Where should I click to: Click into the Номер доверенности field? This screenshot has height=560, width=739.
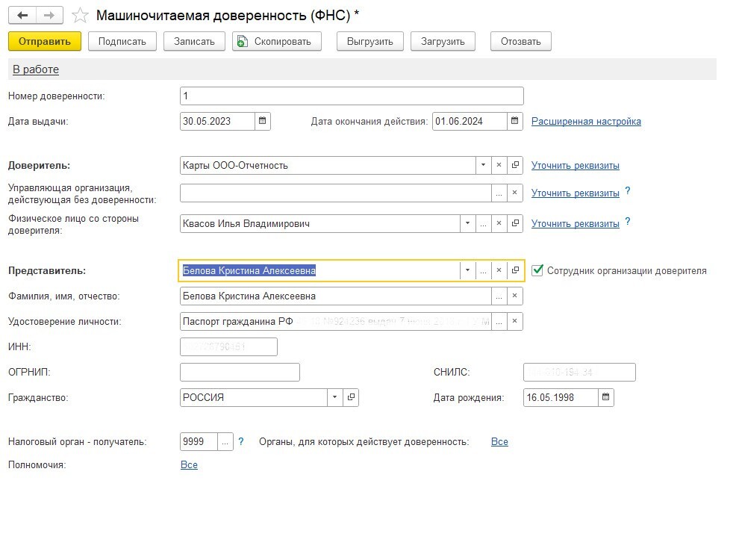(x=351, y=96)
